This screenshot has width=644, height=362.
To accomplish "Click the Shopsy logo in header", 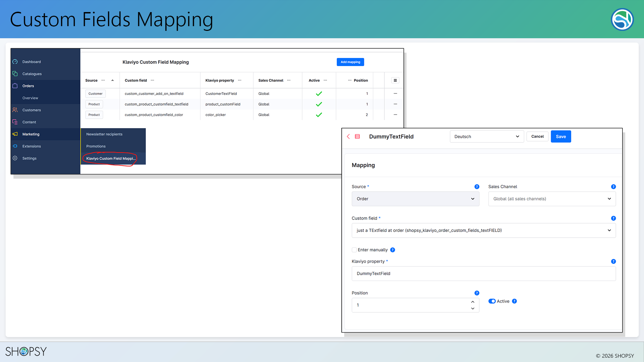I will [622, 19].
